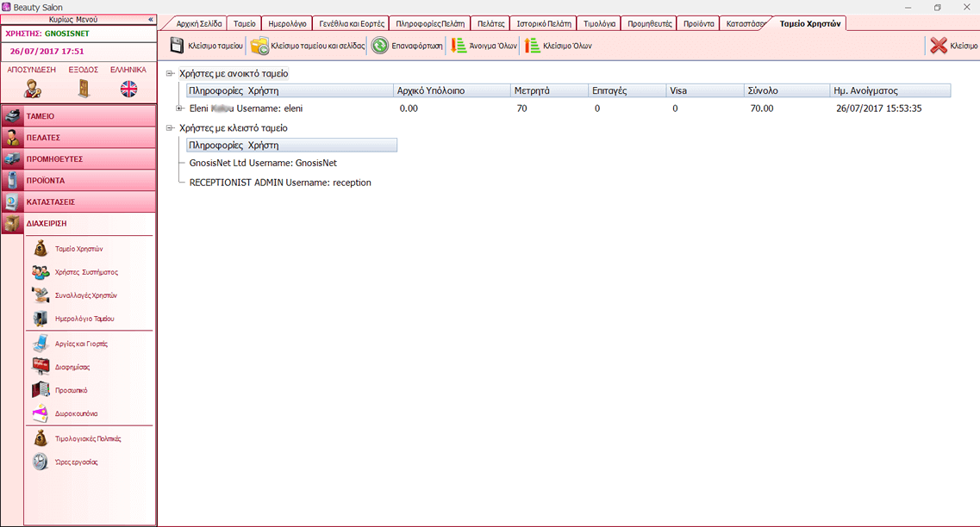Click the Έξοδος door icon
Viewport: 980px width, 527px height.
point(84,88)
